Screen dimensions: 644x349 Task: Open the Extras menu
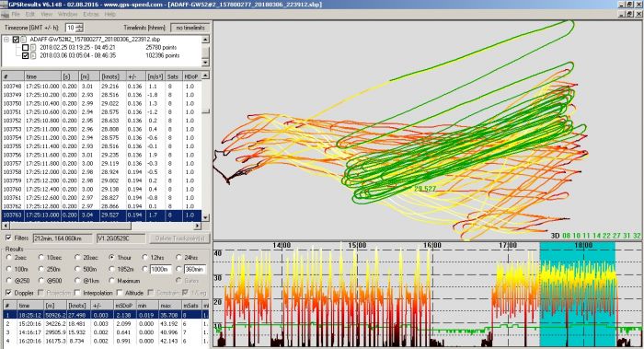click(x=91, y=15)
